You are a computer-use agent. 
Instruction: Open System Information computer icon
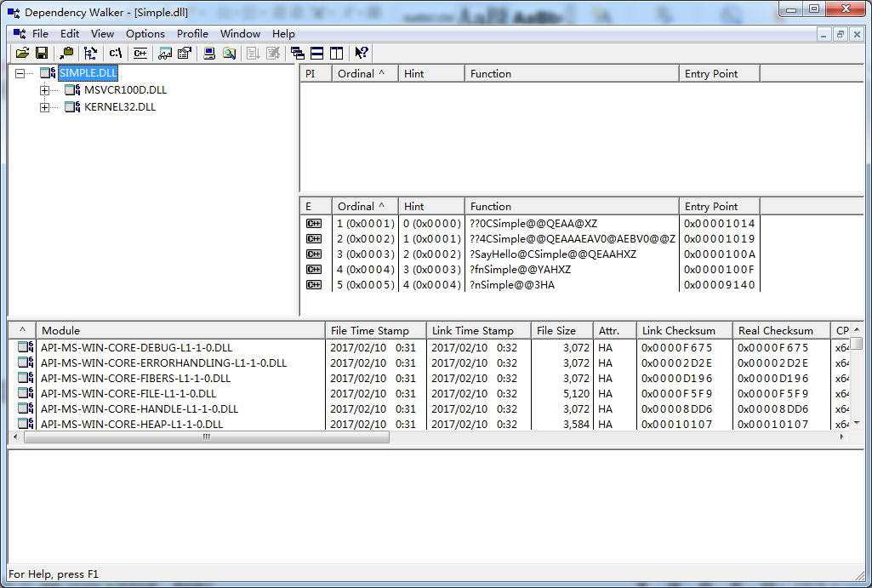(x=209, y=54)
